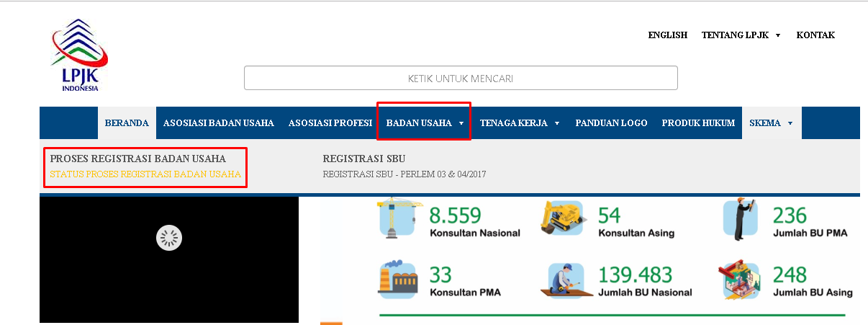Click the Konsultan PMA factory icon
This screenshot has width=868, height=325.
[x=399, y=279]
